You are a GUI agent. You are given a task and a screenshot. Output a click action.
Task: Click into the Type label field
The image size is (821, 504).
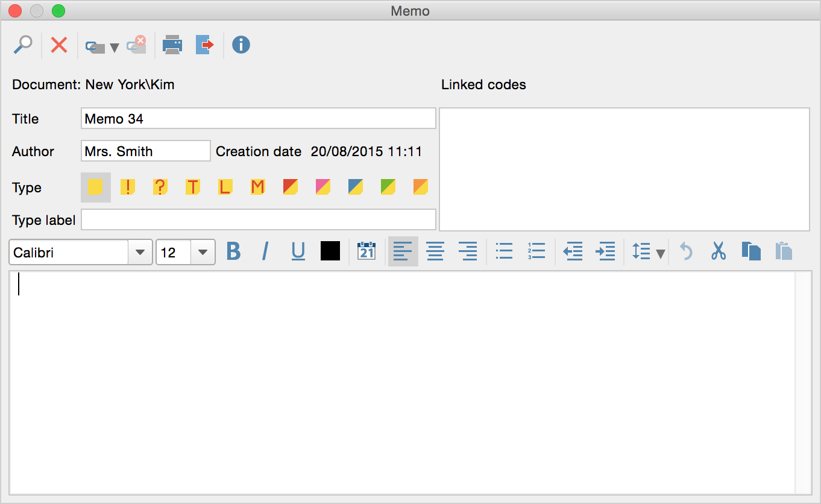[x=258, y=220]
